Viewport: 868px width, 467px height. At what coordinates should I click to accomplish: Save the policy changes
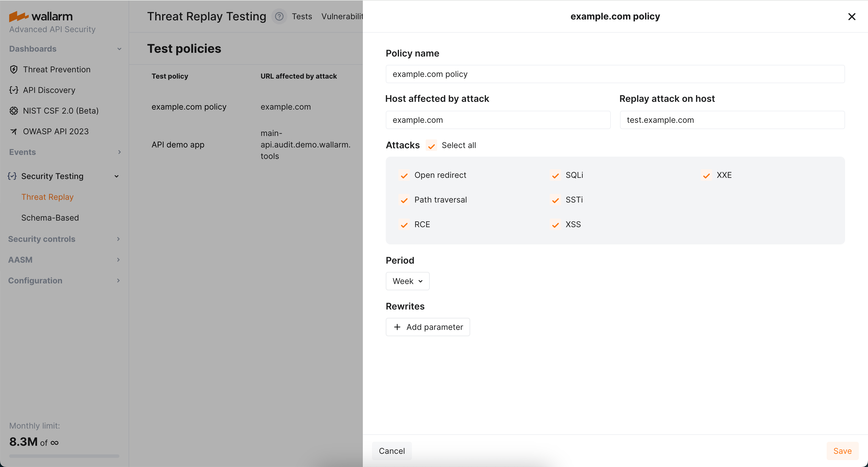pyautogui.click(x=842, y=451)
